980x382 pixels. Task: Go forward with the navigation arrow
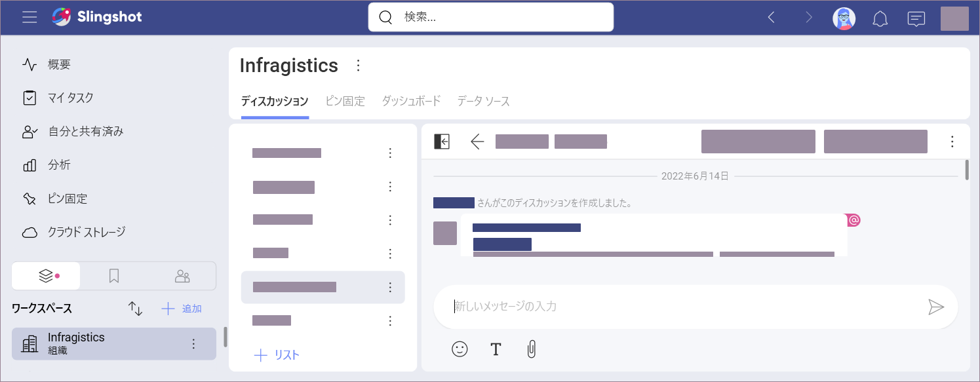click(809, 18)
